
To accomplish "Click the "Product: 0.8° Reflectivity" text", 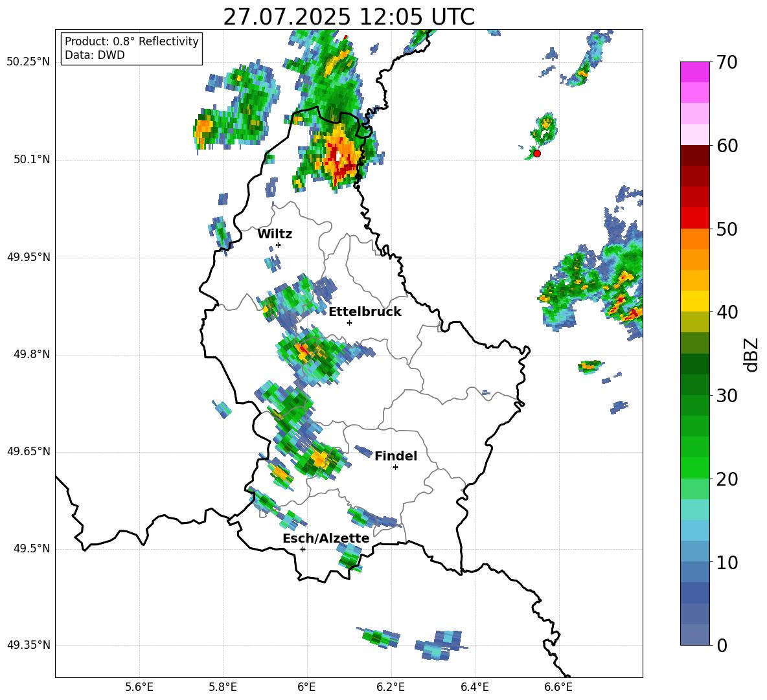I will [x=132, y=41].
